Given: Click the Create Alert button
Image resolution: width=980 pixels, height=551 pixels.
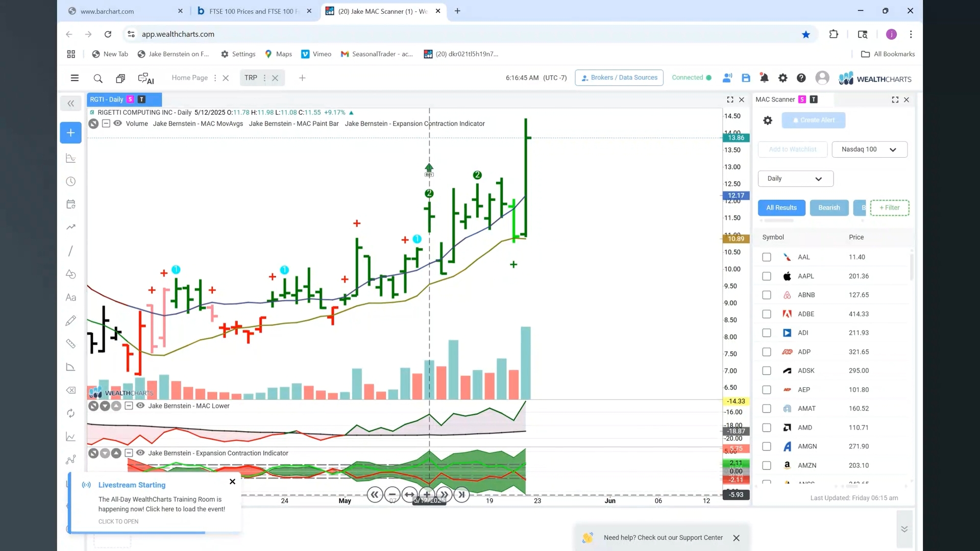Looking at the screenshot, I should pos(814,120).
